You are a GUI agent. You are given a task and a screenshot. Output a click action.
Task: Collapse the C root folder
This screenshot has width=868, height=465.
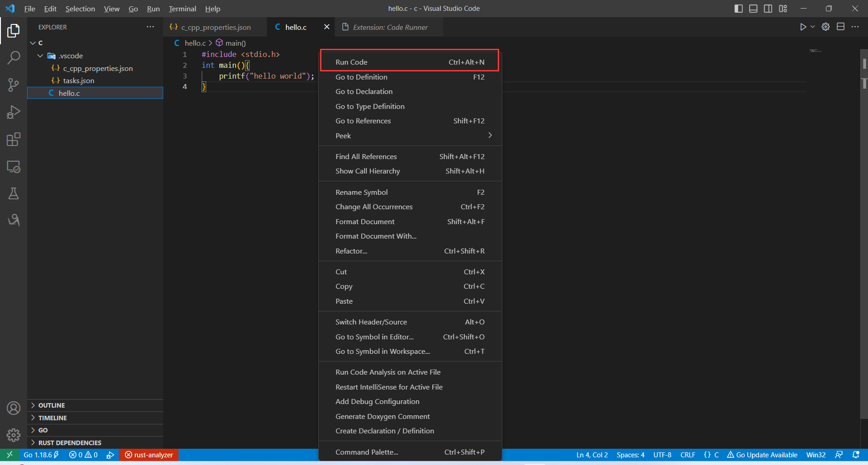33,43
